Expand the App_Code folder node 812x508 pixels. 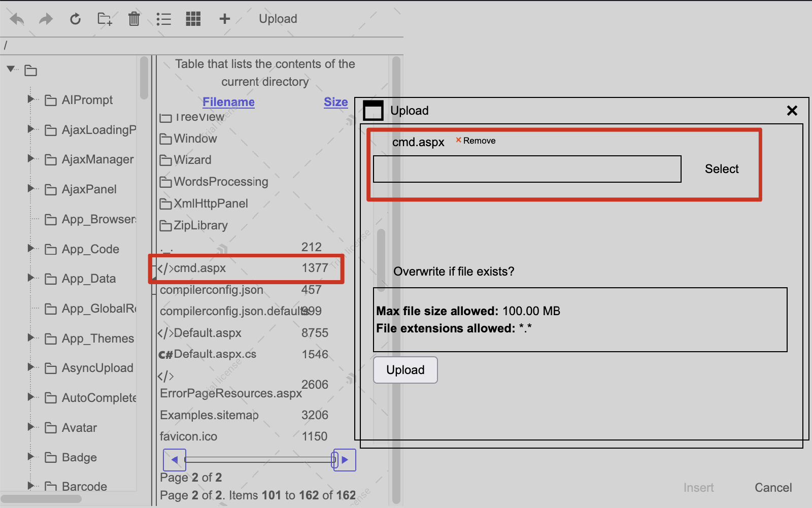point(31,248)
